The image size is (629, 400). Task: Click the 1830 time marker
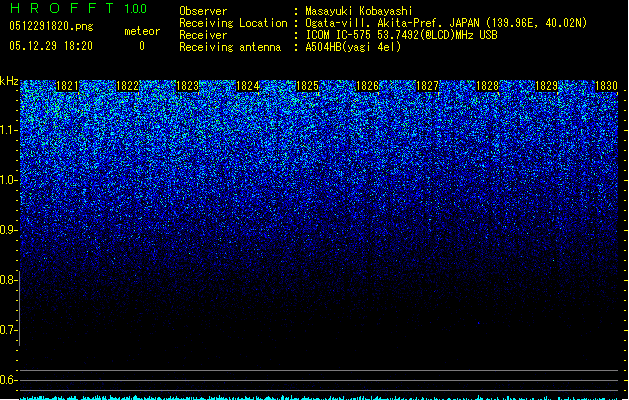(606, 86)
